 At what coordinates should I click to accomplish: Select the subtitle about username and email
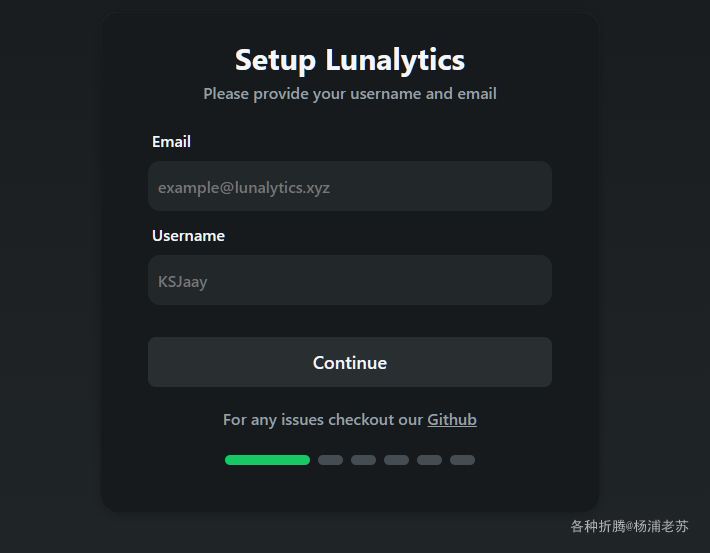[x=350, y=94]
